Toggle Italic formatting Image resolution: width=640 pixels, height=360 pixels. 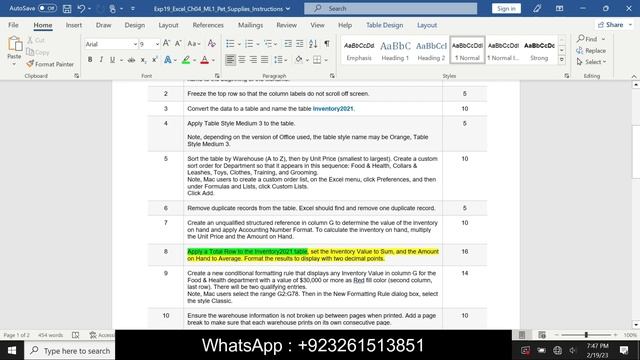point(101,60)
